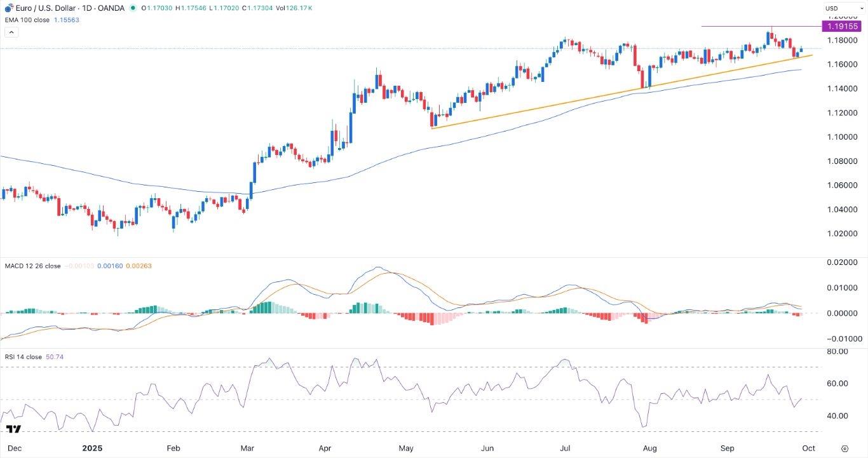
Task: Click the Oct label on time axis
Action: click(x=808, y=448)
